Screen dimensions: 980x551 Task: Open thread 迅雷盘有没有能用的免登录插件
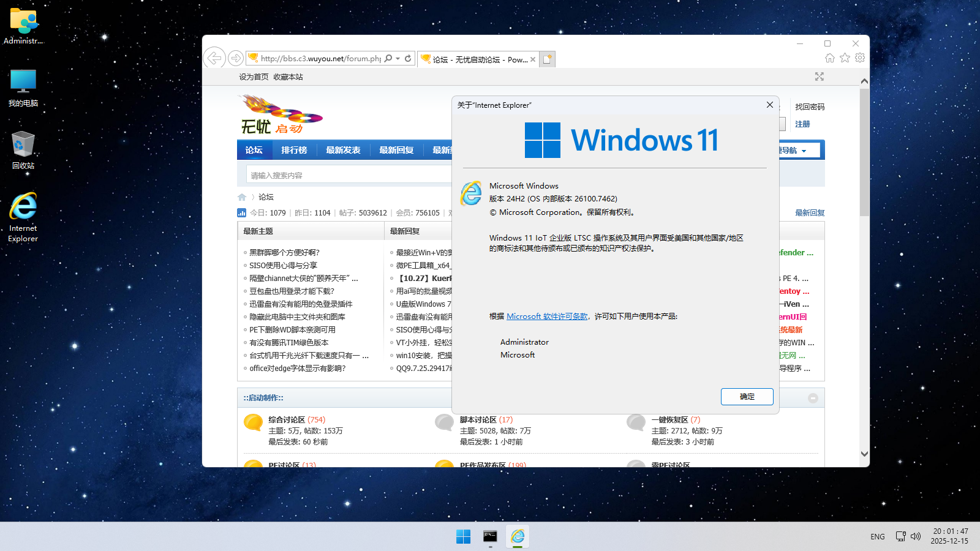(301, 304)
